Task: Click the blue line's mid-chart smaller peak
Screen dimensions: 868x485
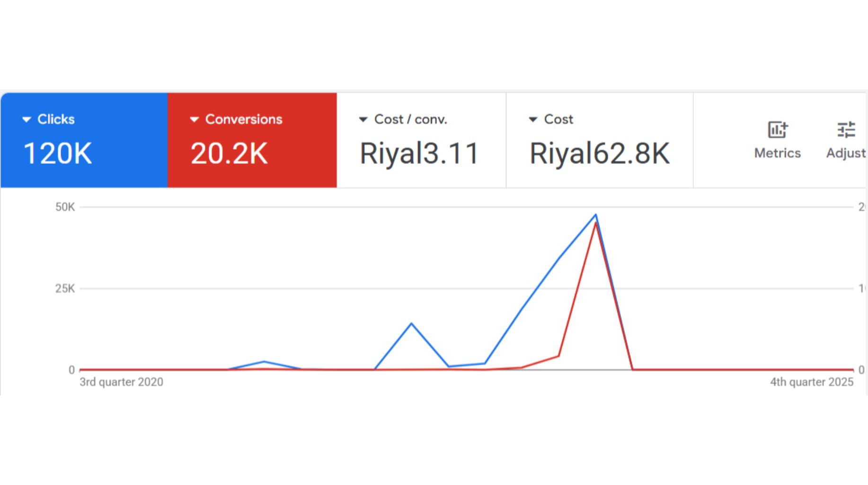Action: coord(411,323)
